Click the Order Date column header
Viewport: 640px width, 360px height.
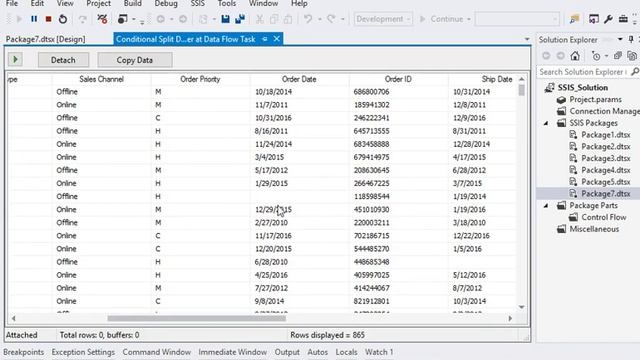[x=299, y=79]
